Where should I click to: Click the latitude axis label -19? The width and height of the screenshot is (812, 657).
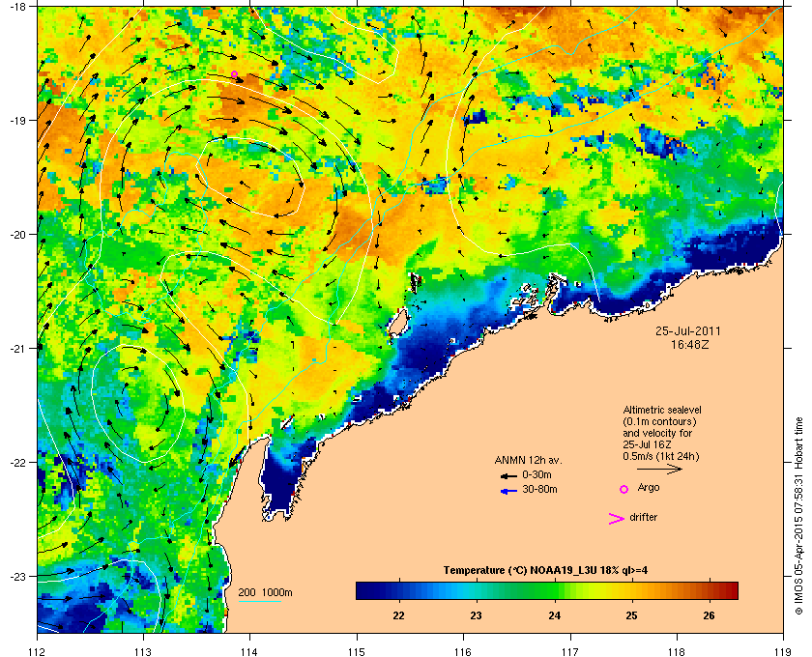(17, 120)
